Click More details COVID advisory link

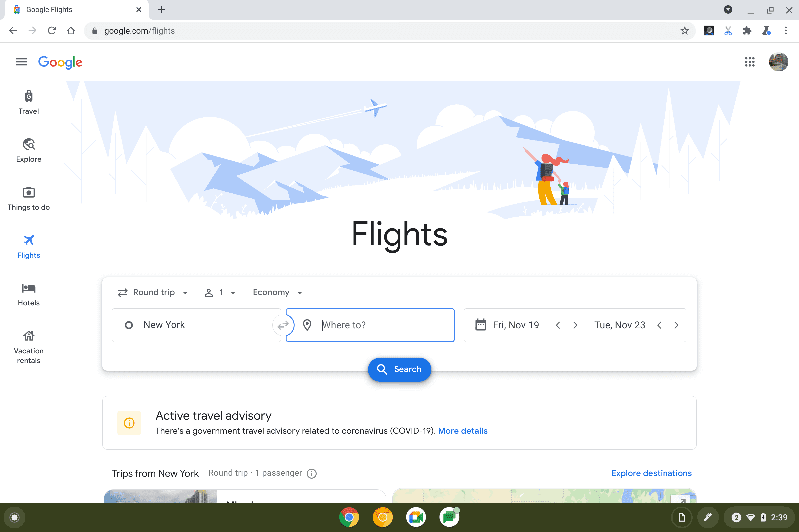pos(463,430)
